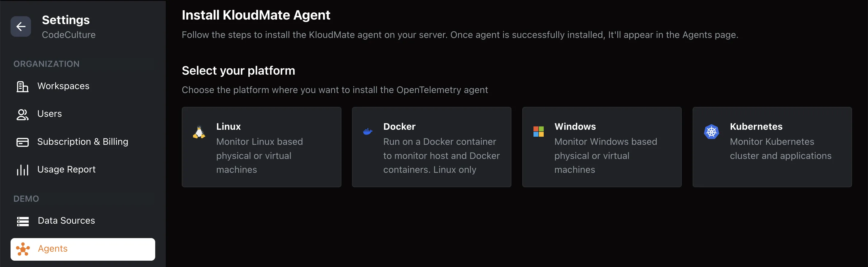This screenshot has width=868, height=267.
Task: Click the 'Monitor Windows based physical or virtual machines' description
Action: click(606, 156)
